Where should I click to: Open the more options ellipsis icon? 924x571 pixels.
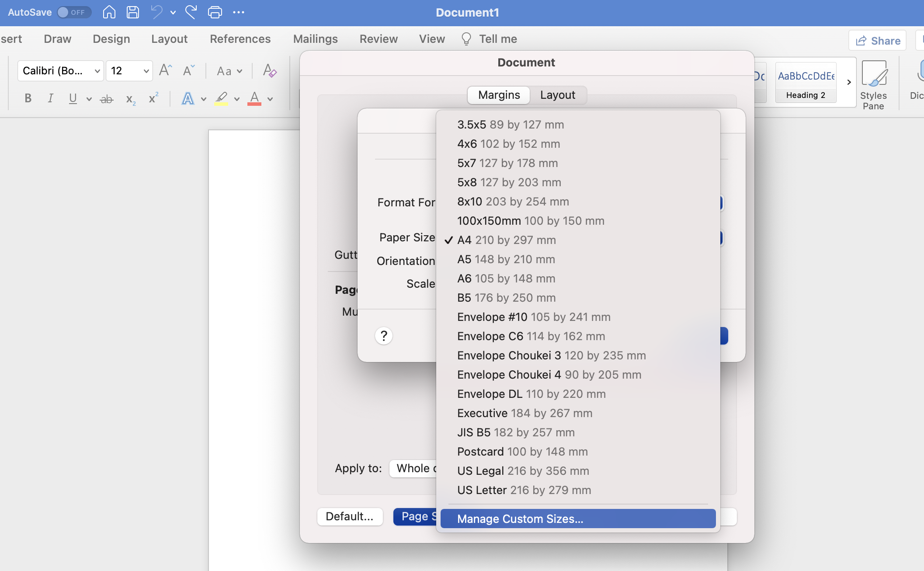tap(239, 12)
